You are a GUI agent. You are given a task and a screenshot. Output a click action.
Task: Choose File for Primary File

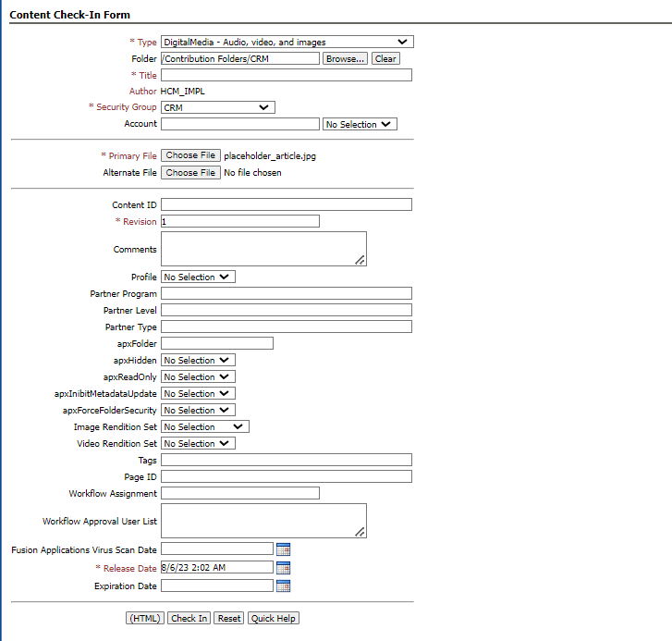(x=190, y=155)
